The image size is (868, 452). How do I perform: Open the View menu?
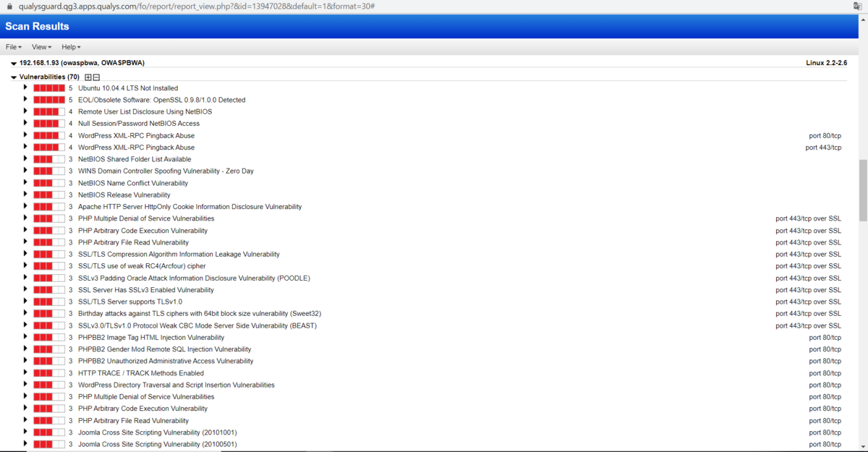click(x=41, y=47)
